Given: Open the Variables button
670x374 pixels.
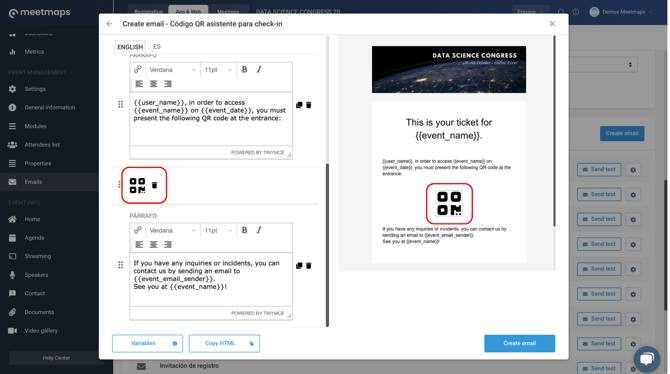Looking at the screenshot, I should pyautogui.click(x=147, y=343).
